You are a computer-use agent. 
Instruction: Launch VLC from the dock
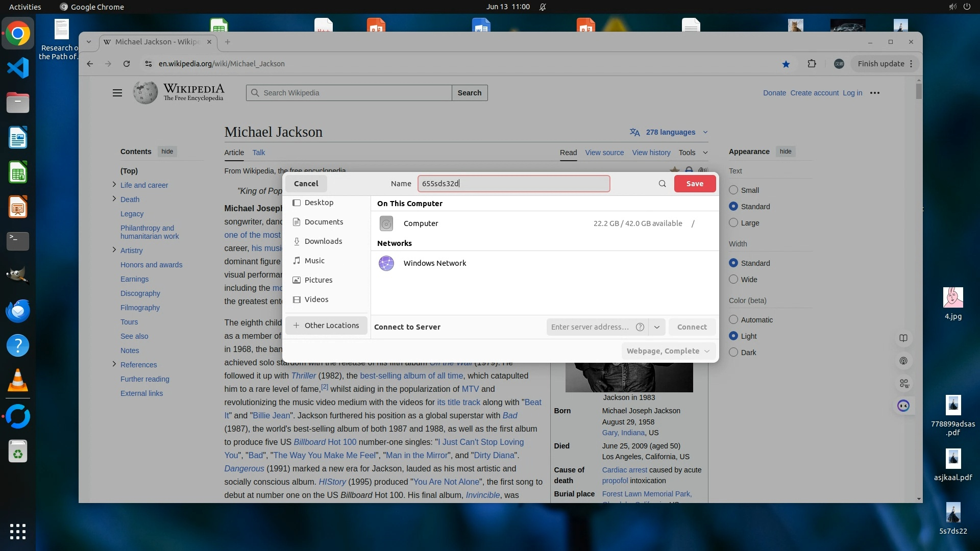pos(18,381)
